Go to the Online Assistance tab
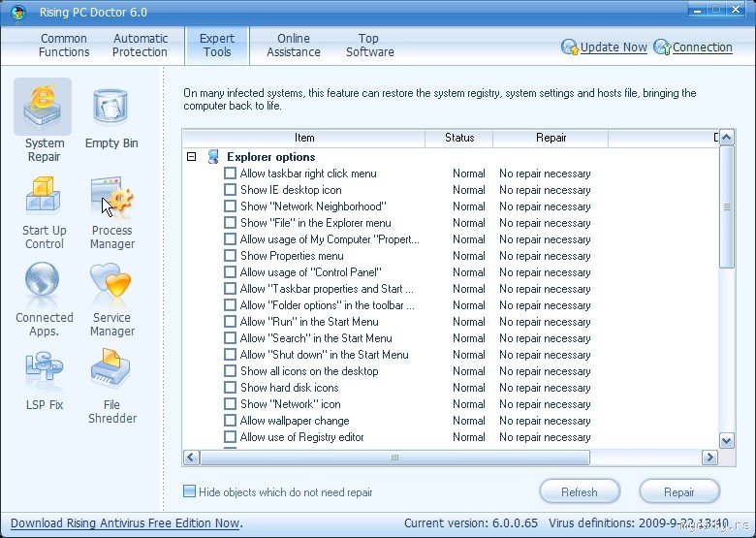Viewport: 756px width, 538px height. pyautogui.click(x=293, y=46)
